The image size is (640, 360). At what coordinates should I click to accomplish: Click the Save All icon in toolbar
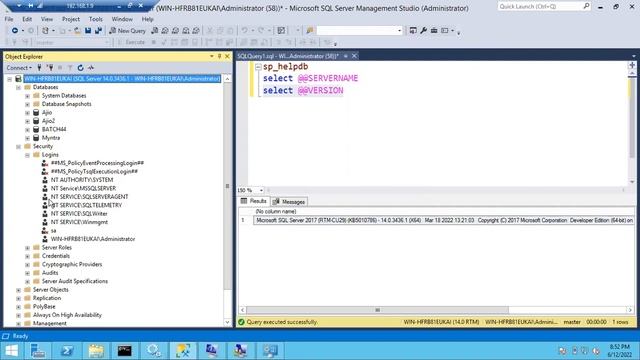[x=98, y=31]
